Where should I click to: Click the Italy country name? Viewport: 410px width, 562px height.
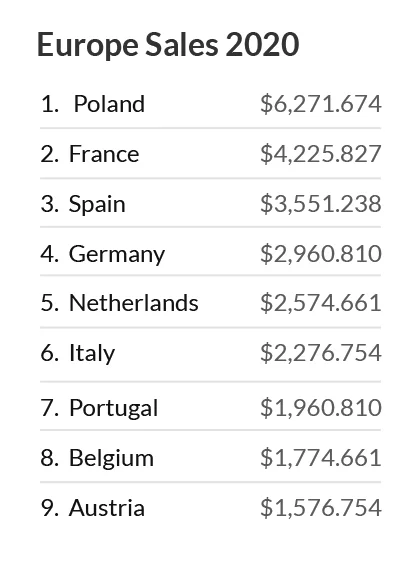click(92, 353)
